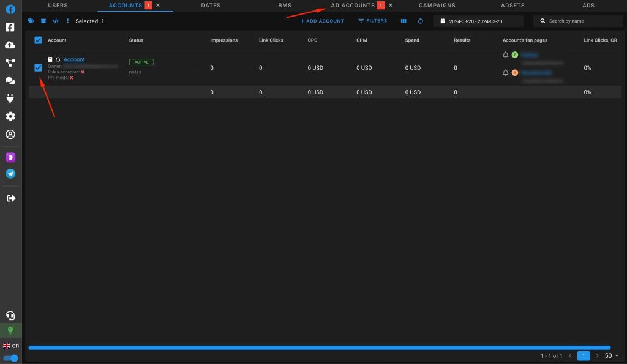Open the Telegram sidebar icon
This screenshot has width=627, height=364.
pyautogui.click(x=10, y=174)
